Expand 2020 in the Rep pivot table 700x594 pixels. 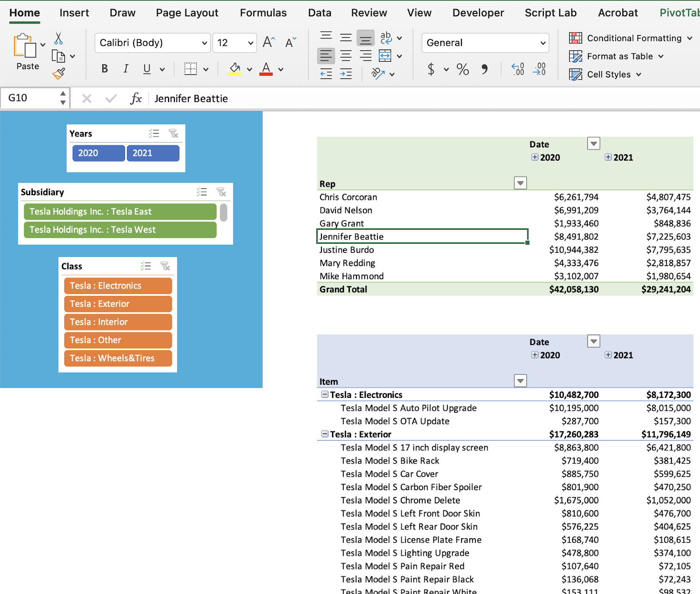pyautogui.click(x=535, y=157)
